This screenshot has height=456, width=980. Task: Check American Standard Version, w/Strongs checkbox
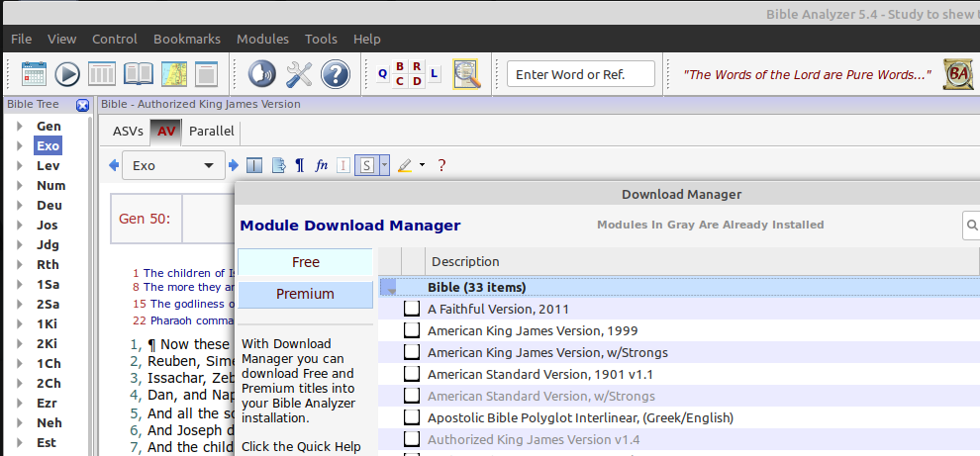pos(411,396)
